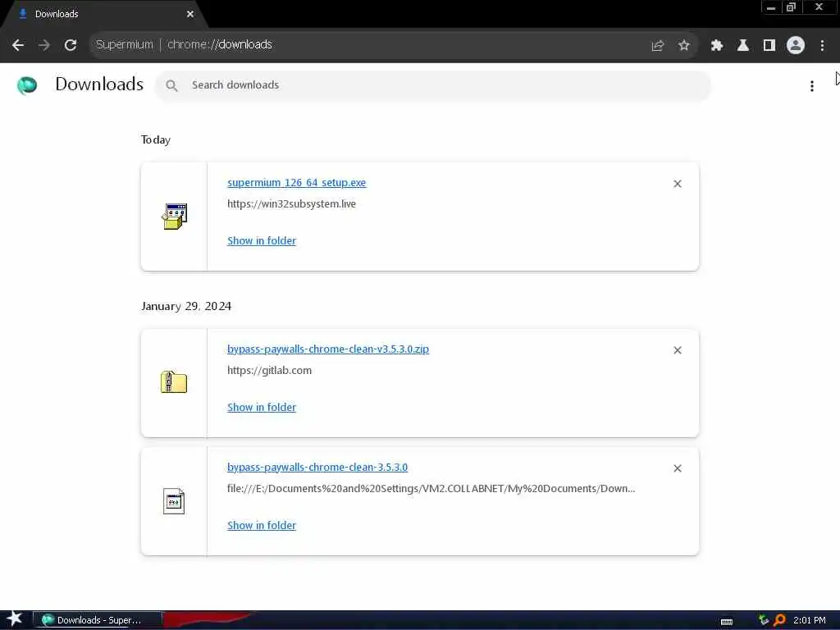Go back using the back arrow
The image size is (840, 630).
pyautogui.click(x=18, y=45)
